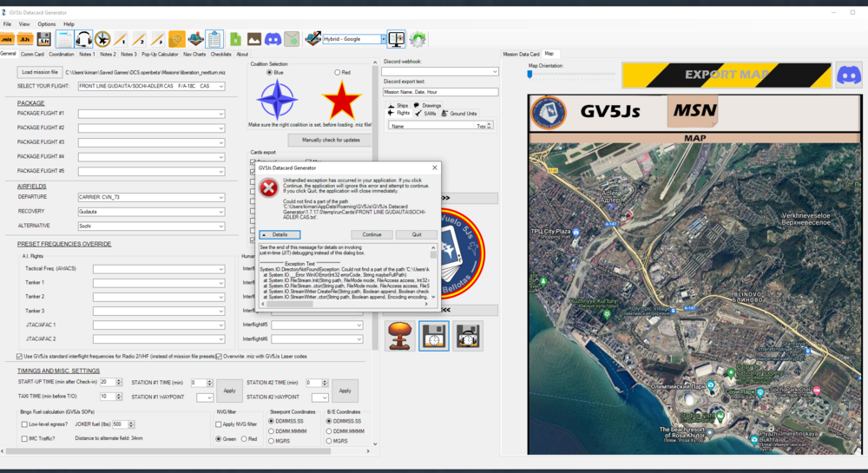Screen dimensions: 868x473
Task: Click the orange .miz file toolbar icon
Action: point(7,39)
